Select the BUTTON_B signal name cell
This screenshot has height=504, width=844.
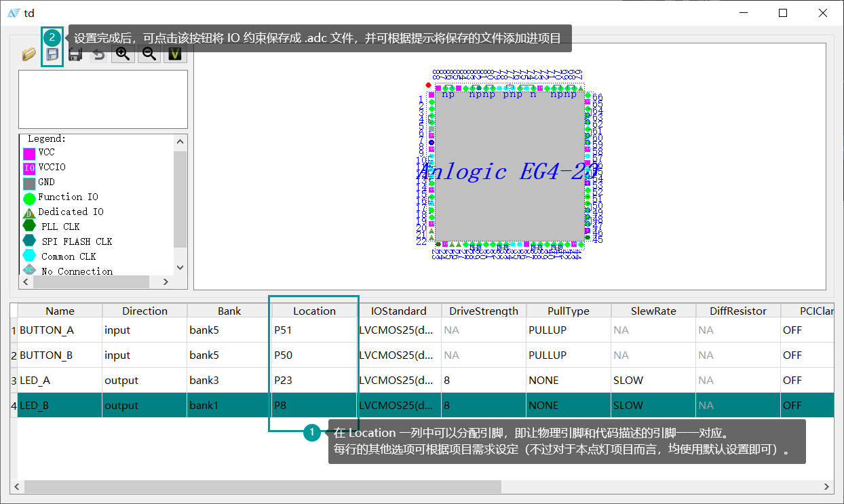pos(60,355)
